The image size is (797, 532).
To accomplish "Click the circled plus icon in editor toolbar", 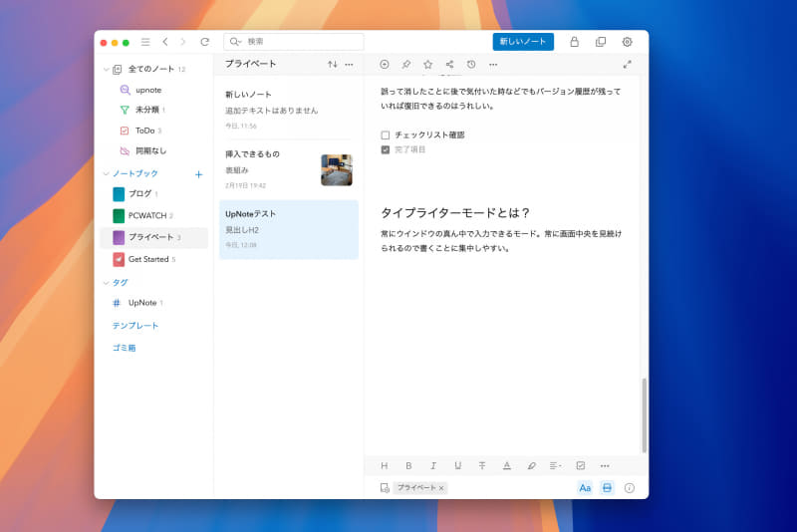I will click(x=385, y=64).
